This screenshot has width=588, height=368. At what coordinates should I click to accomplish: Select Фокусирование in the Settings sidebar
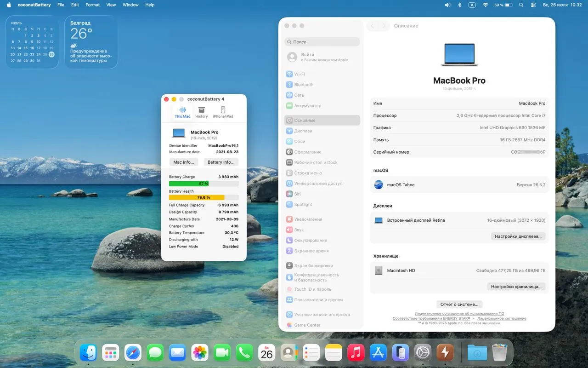pyautogui.click(x=322, y=241)
